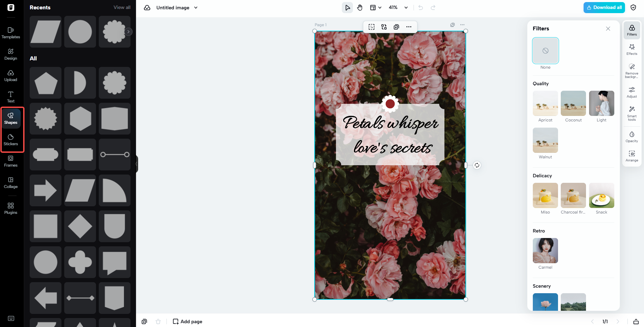Open the Frames sidebar panel
This screenshot has width=644, height=327.
point(11,161)
